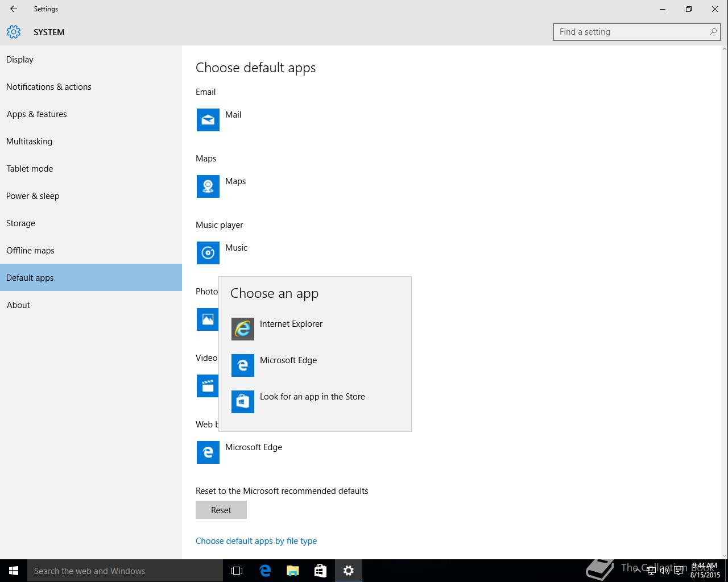Go to Multitasking settings
The image size is (728, 582).
pos(91,141)
